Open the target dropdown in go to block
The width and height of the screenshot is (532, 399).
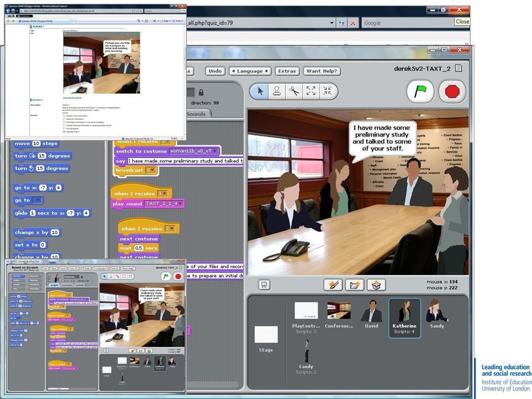(37, 200)
